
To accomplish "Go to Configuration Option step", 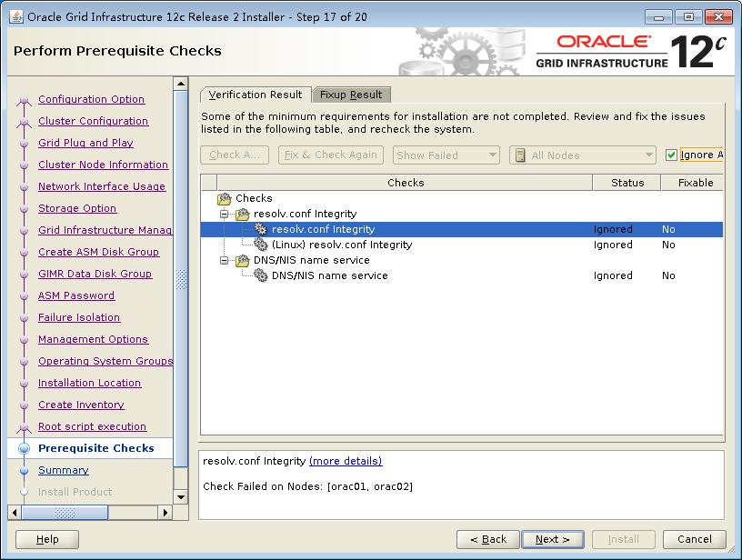I will (x=91, y=99).
